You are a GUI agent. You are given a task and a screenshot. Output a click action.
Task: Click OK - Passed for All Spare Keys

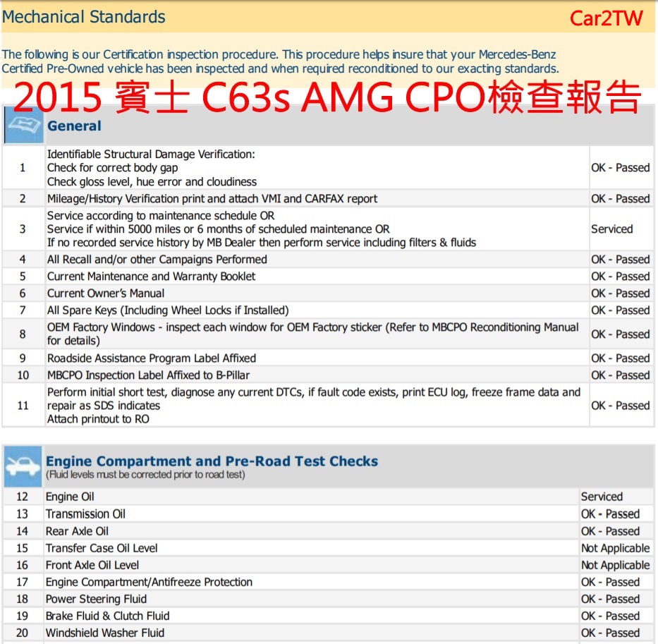[620, 310]
